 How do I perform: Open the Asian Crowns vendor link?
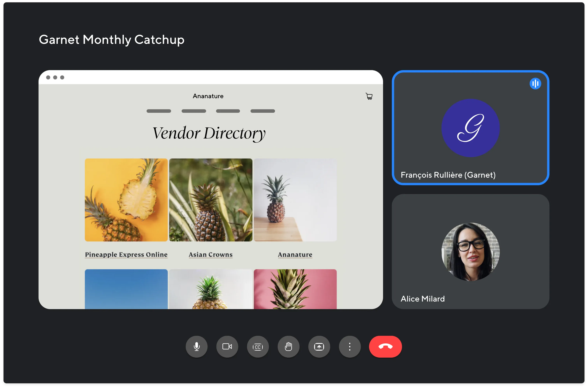[x=210, y=254]
